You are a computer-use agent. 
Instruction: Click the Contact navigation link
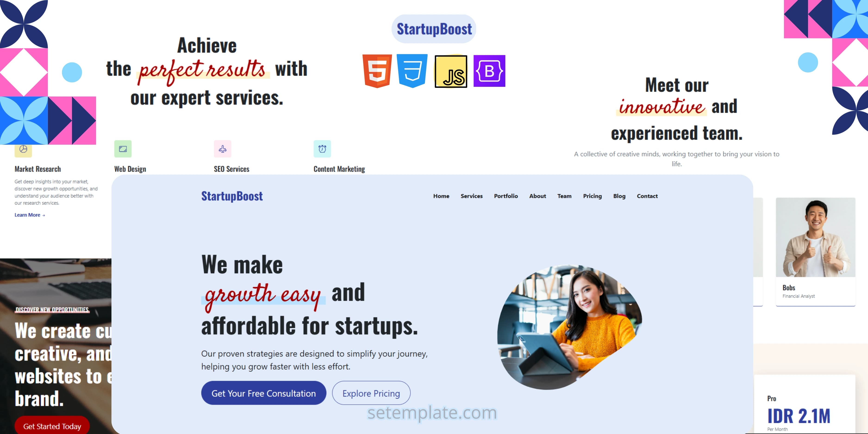click(x=646, y=196)
